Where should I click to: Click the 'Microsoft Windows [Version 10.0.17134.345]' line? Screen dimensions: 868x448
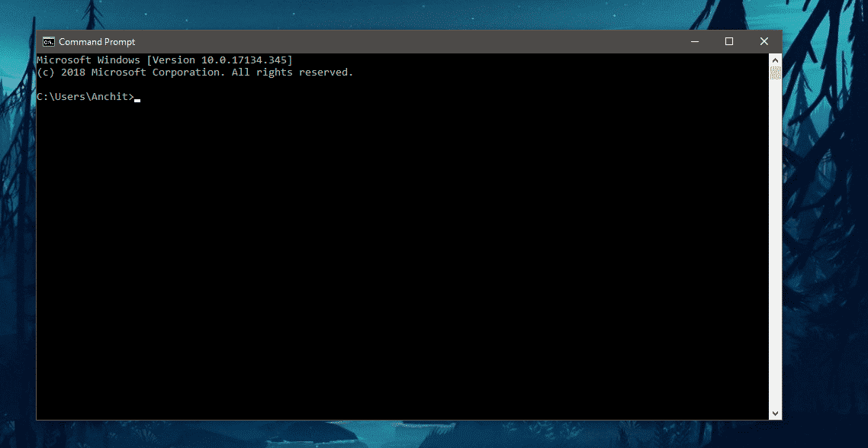click(165, 60)
